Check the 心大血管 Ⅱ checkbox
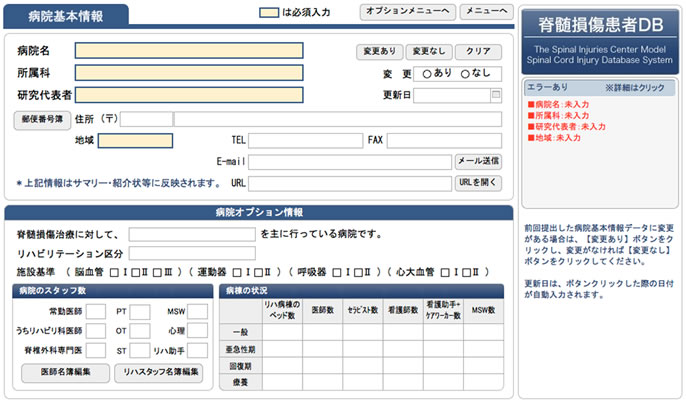686x402 pixels. point(447,271)
